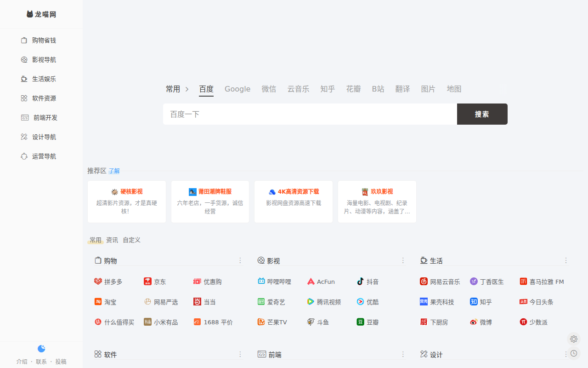Open the 莆田潮牌鞋服 recommendation card
This screenshot has height=368, width=588.
tap(210, 202)
